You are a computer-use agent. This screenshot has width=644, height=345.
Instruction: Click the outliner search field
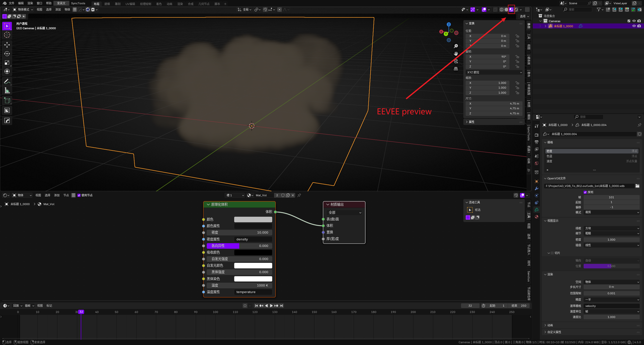tap(578, 10)
